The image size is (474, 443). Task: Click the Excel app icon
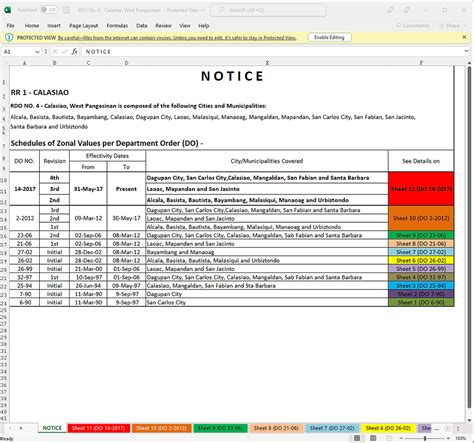tap(7, 10)
